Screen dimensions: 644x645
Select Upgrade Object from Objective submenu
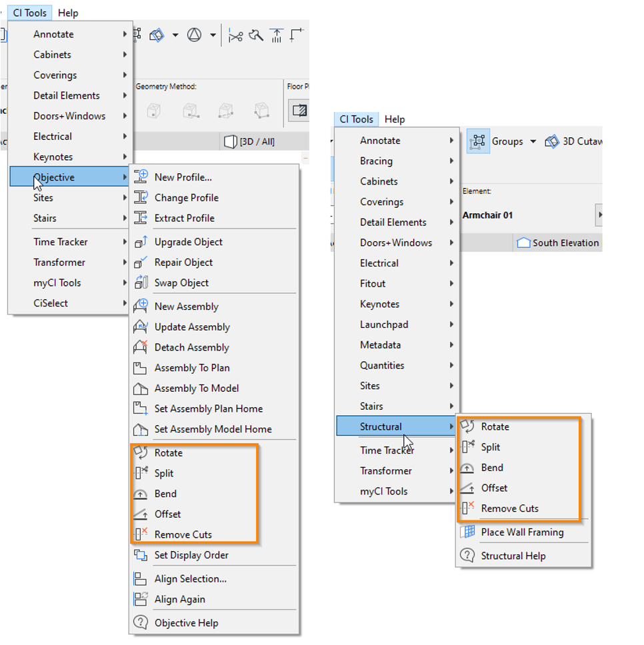pyautogui.click(x=188, y=242)
